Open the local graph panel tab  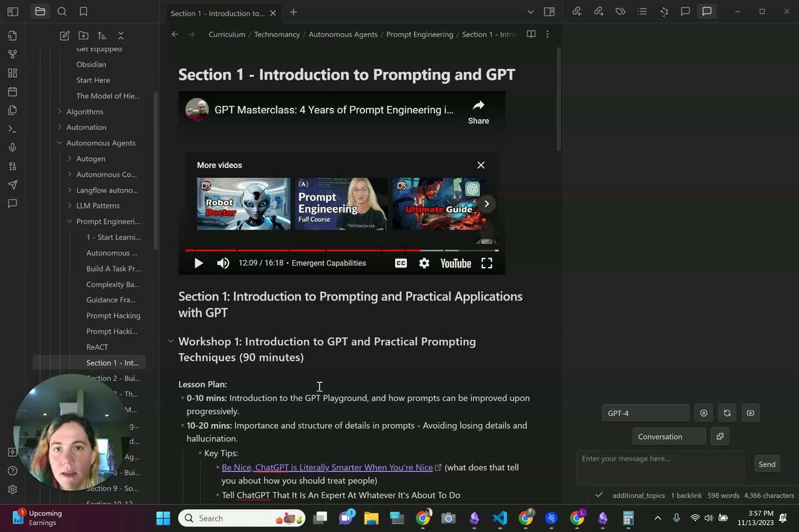664,11
